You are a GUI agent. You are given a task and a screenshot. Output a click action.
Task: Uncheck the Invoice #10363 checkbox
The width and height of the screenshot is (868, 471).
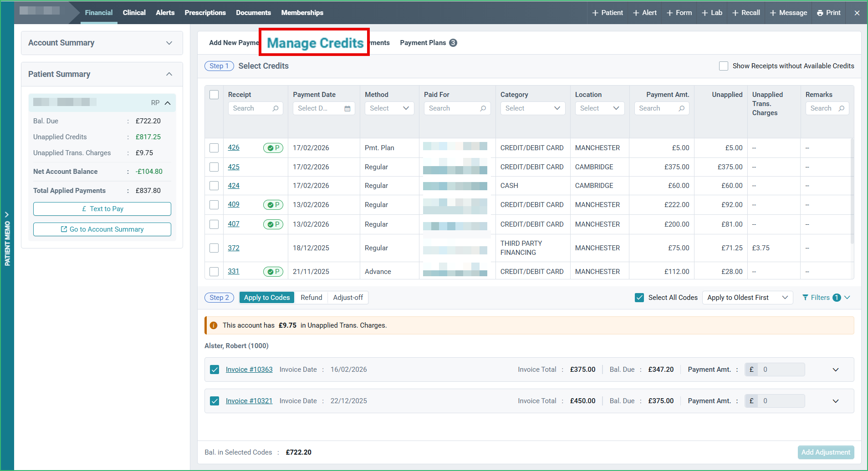pos(214,370)
